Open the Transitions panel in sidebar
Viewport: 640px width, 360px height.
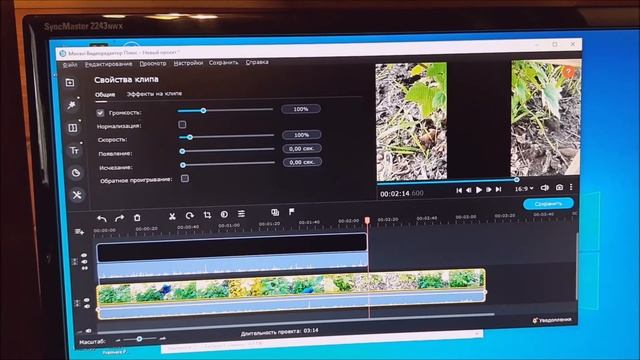(x=73, y=128)
